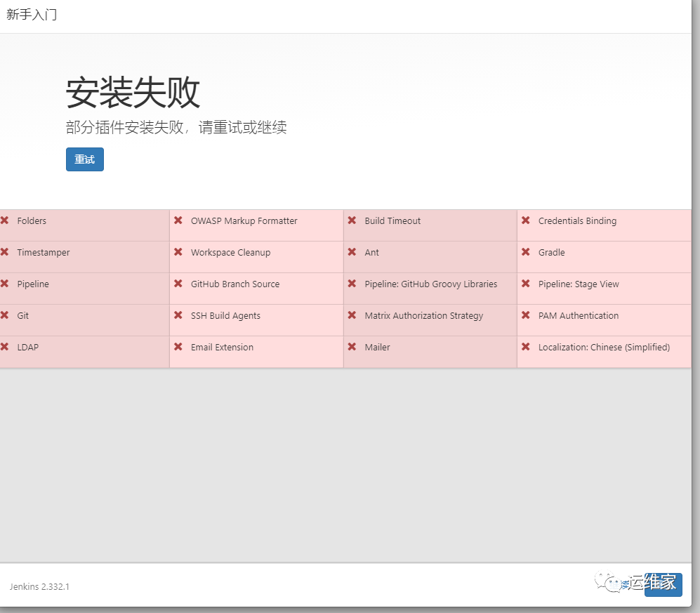Screen dimensions: 700x613
Task: Click the failure icon for Localization: Chinese (Simplified)
Action: pyautogui.click(x=526, y=347)
